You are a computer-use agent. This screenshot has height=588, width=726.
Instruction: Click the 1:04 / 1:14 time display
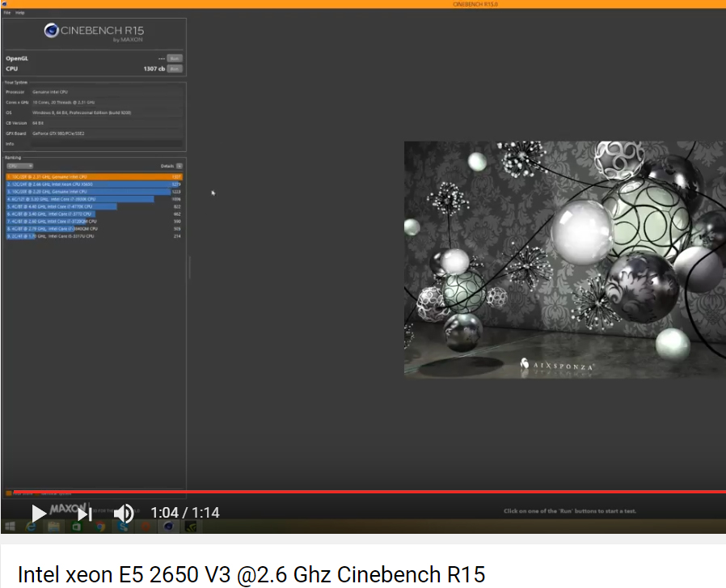(x=185, y=513)
